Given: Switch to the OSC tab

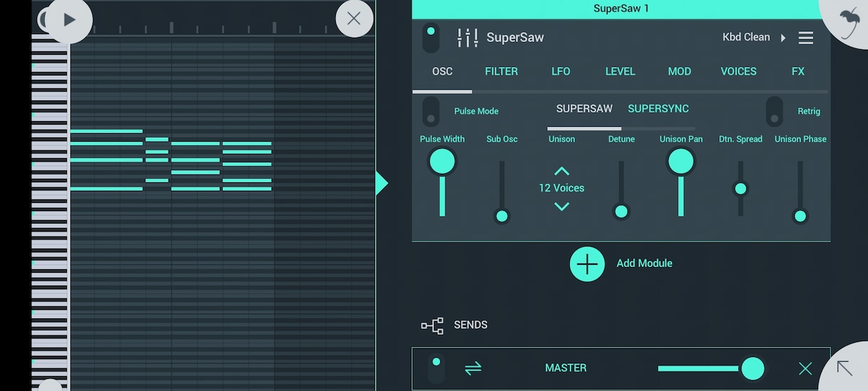Looking at the screenshot, I should [x=442, y=71].
